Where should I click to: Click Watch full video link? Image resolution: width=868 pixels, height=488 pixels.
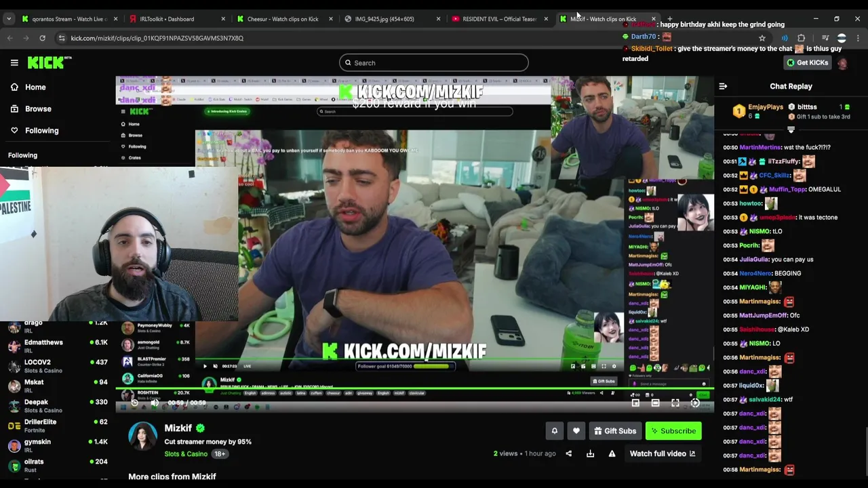[x=663, y=453]
